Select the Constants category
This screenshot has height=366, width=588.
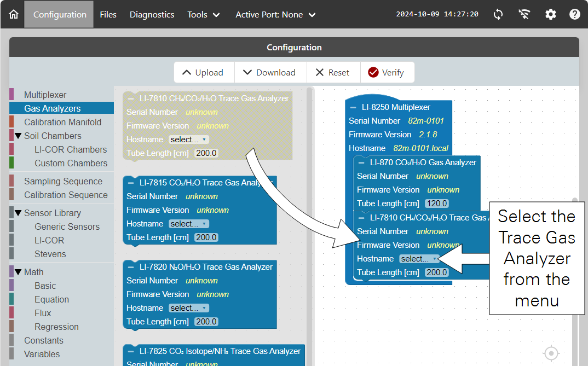pyautogui.click(x=43, y=340)
